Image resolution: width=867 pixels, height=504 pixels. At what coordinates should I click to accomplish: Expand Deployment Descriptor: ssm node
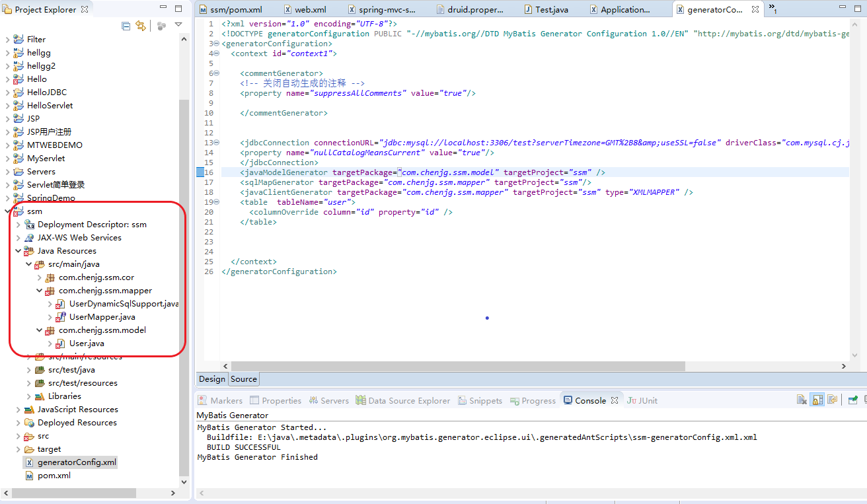18,225
